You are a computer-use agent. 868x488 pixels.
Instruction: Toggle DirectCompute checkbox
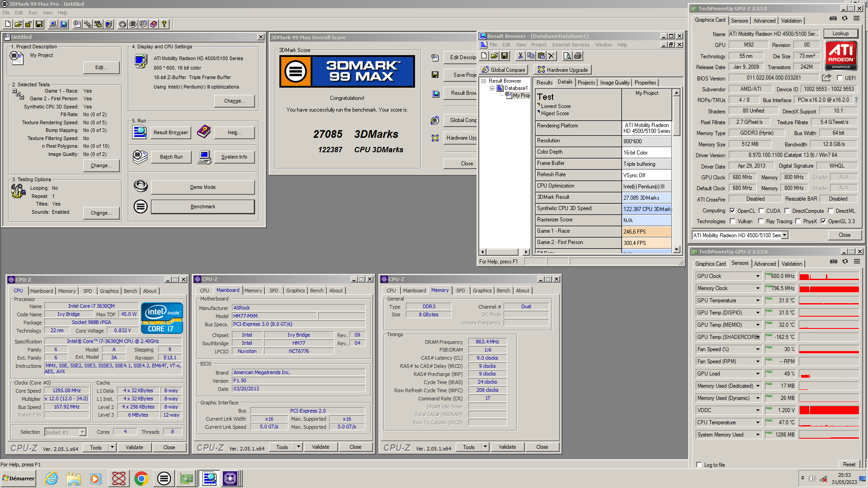(x=788, y=211)
